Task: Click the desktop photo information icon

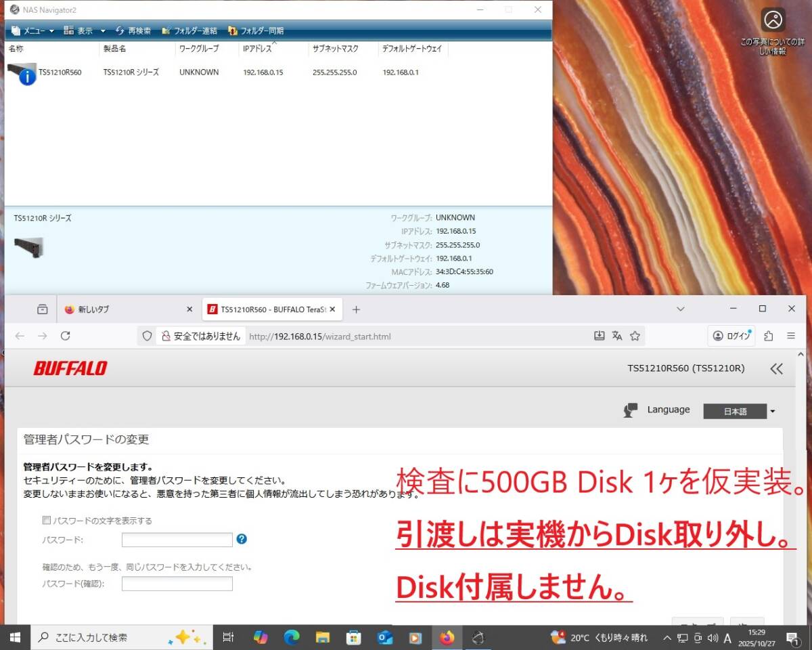Action: click(x=773, y=20)
